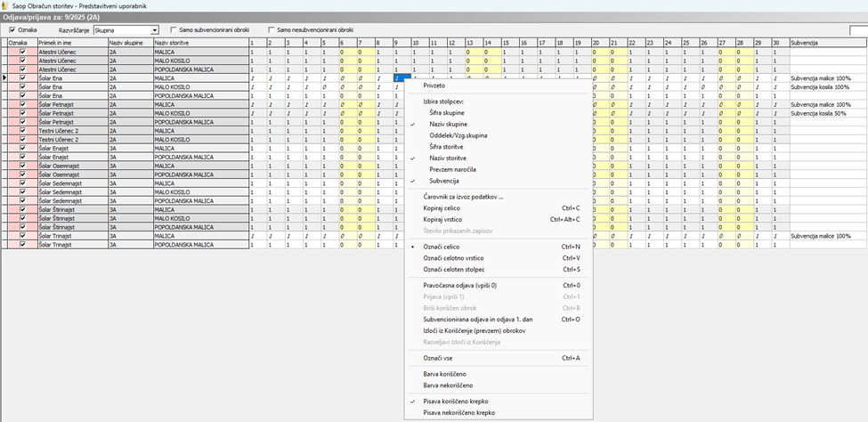Open Barva nekoriščeno color option
The image size is (868, 422).
(x=448, y=385)
